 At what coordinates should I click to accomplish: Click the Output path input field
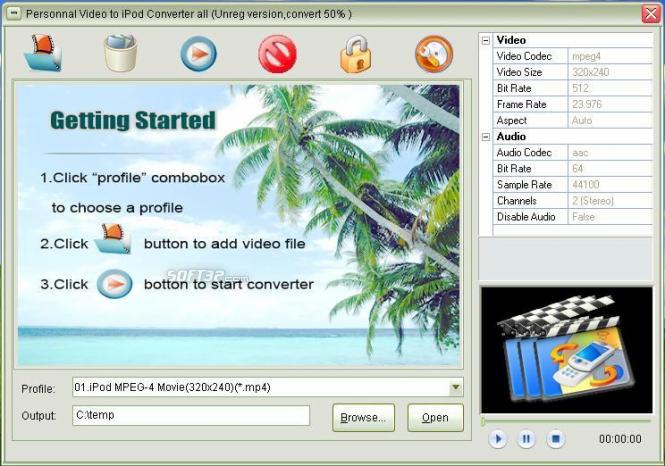click(x=191, y=415)
